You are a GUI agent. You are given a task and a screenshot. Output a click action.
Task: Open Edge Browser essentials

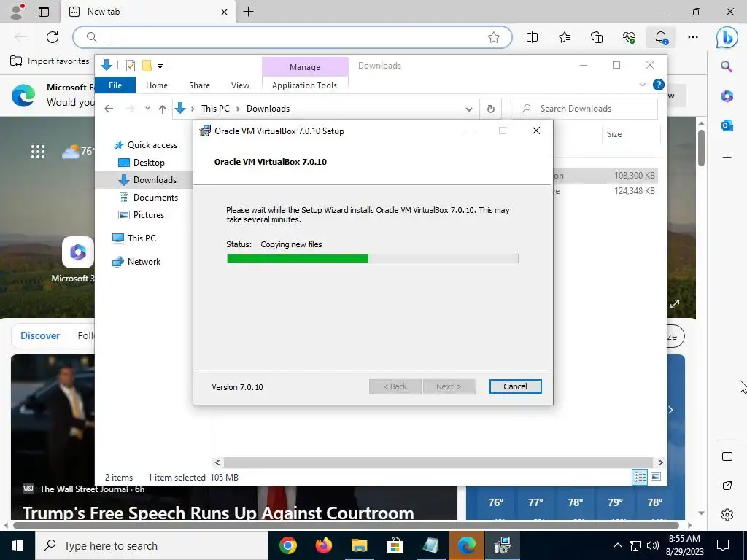click(629, 37)
